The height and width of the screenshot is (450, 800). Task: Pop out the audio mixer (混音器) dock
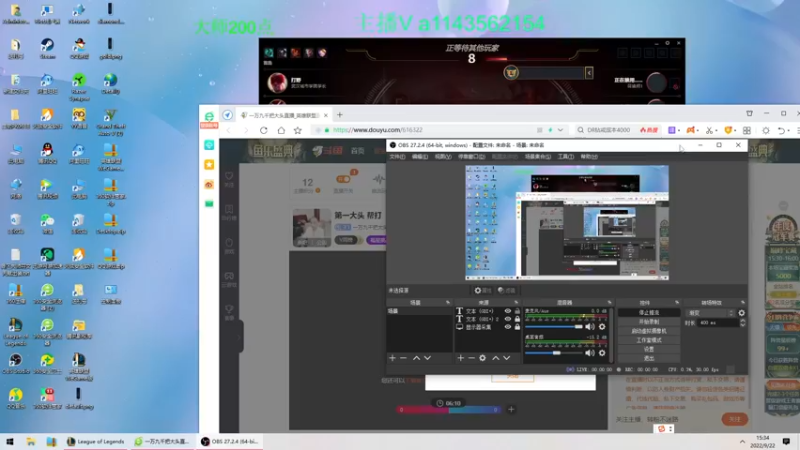coord(609,303)
